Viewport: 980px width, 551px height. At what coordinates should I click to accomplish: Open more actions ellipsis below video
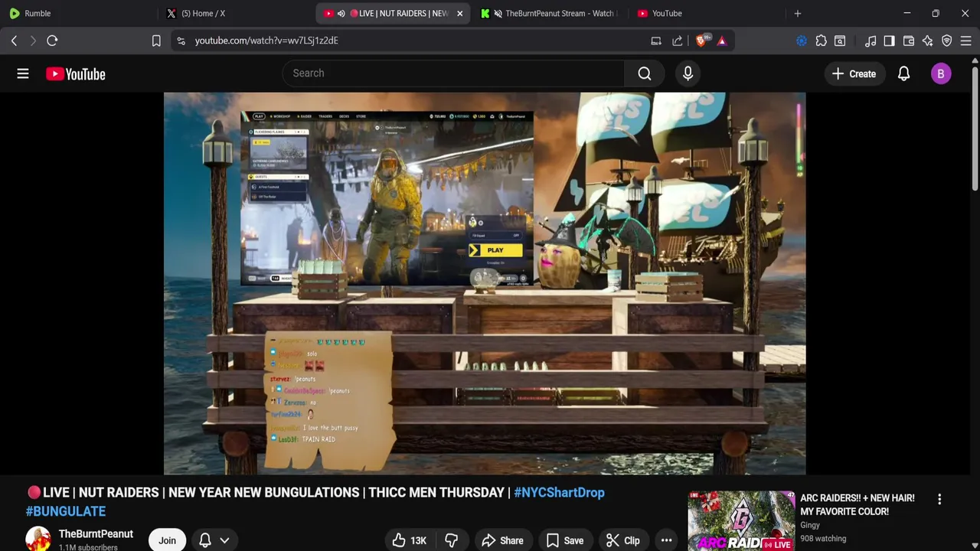666,540
